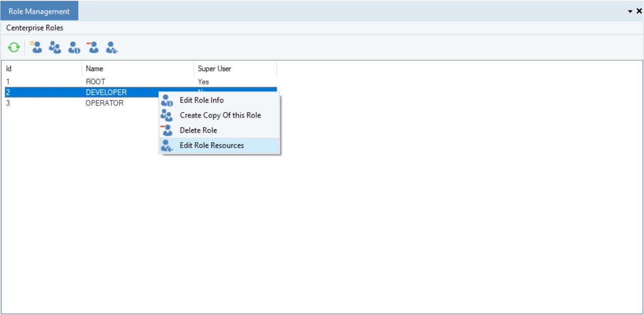
Task: Open the panel options dropdown arrow
Action: (x=630, y=12)
